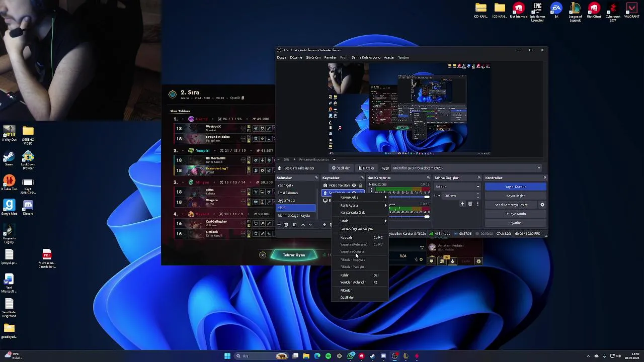Choose Kopyala from the context menu

tap(360, 237)
